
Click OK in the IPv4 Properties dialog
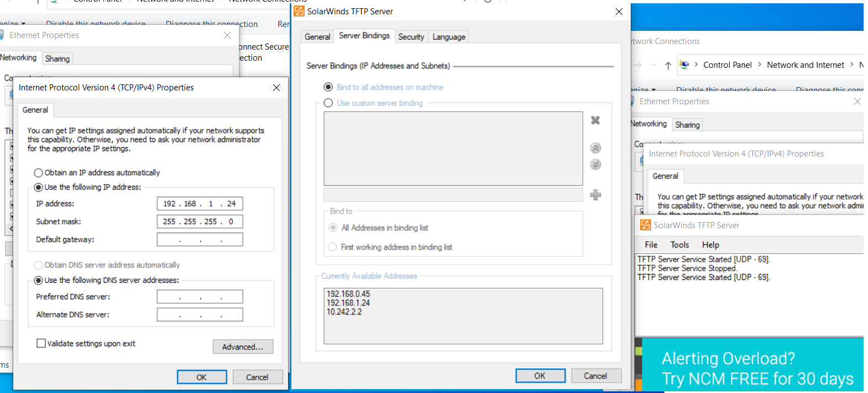tap(202, 377)
